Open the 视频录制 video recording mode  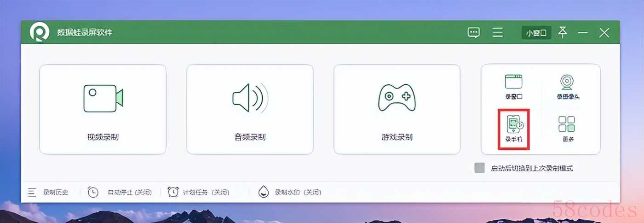[103, 109]
